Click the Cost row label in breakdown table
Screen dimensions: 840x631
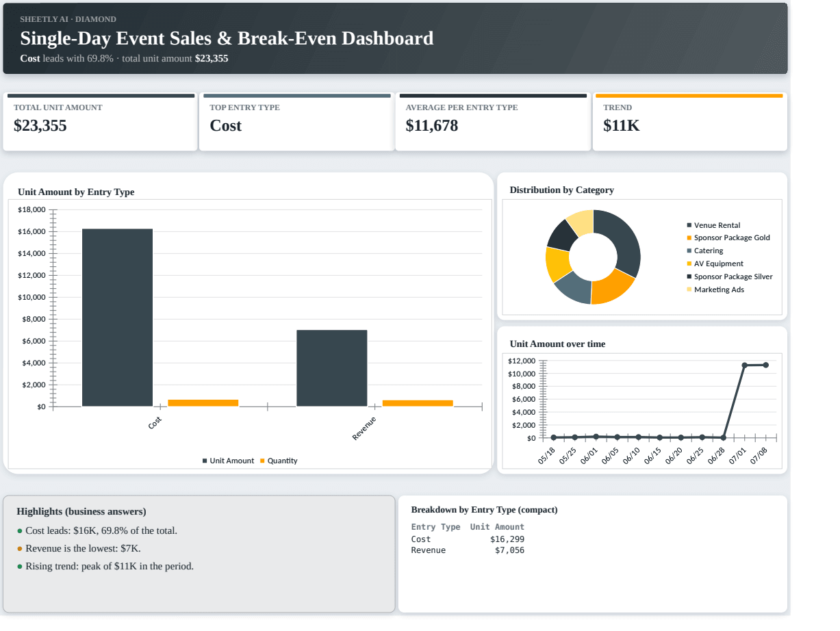pos(421,539)
